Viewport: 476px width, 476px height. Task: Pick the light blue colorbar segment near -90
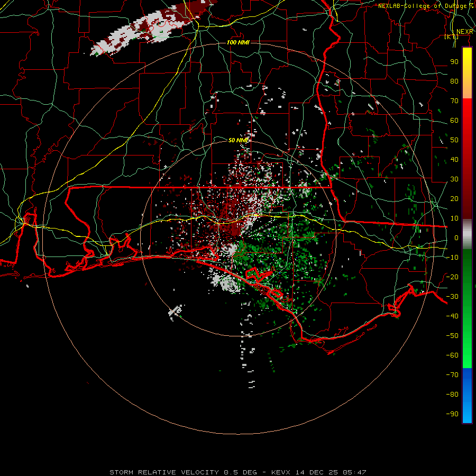point(467,414)
